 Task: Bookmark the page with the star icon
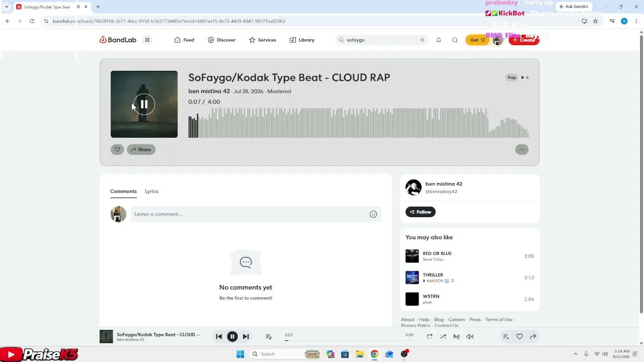595,21
